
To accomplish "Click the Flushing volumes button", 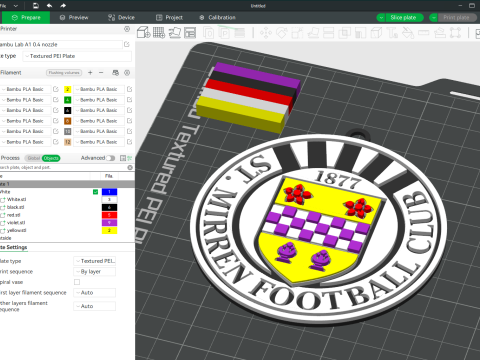I will coord(64,73).
